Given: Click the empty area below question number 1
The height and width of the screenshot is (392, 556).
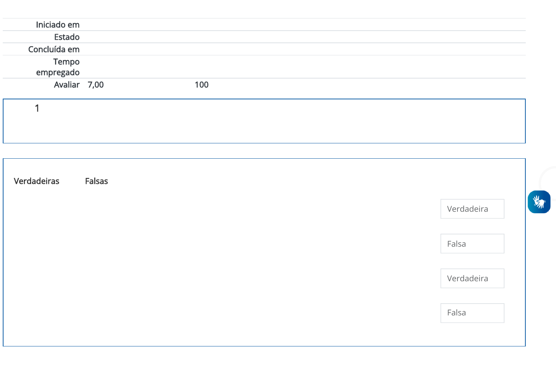Looking at the screenshot, I should 37,130.
